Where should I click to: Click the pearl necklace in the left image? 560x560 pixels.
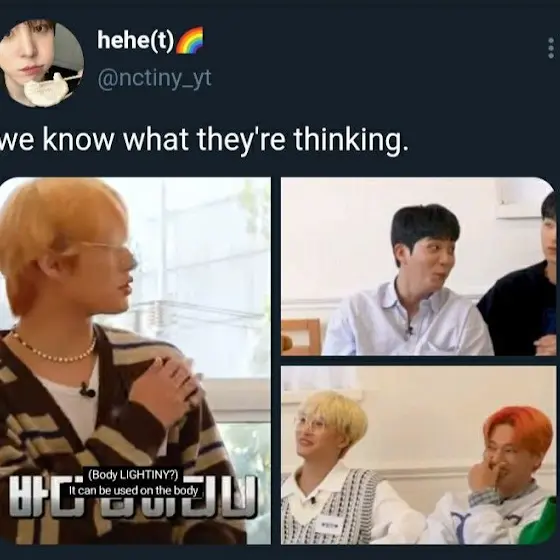point(53,349)
